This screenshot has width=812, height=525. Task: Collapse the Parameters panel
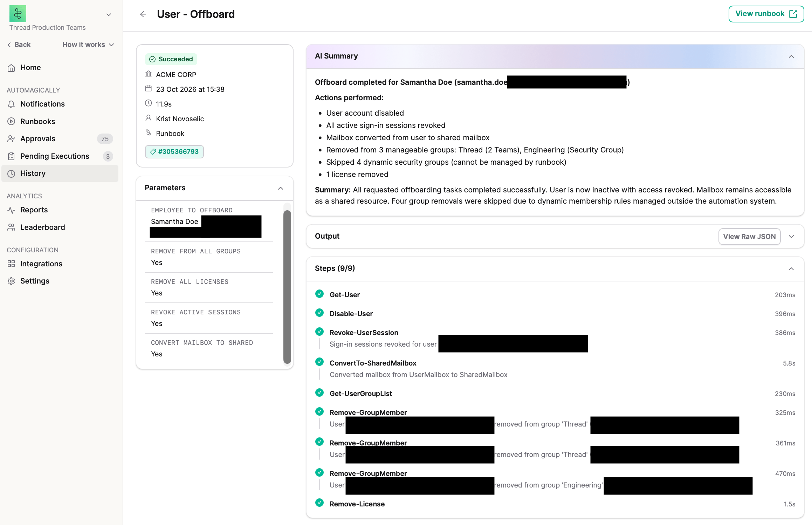pyautogui.click(x=281, y=188)
